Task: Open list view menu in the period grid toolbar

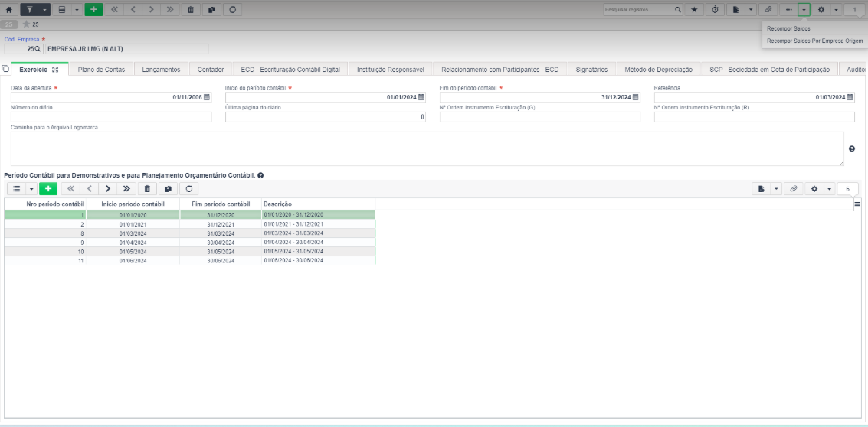Action: pos(17,188)
